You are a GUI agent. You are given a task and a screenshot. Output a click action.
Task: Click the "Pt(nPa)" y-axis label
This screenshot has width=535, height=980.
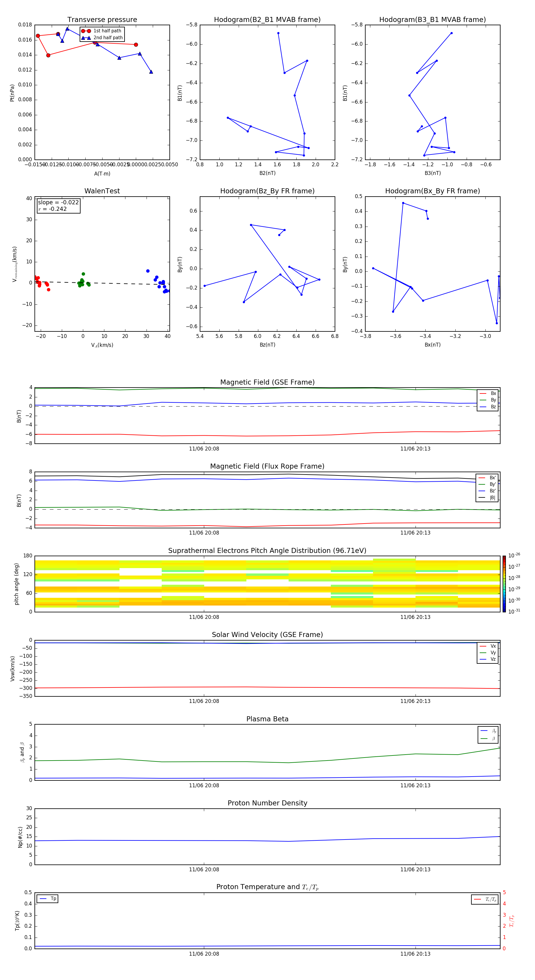tap(12, 93)
